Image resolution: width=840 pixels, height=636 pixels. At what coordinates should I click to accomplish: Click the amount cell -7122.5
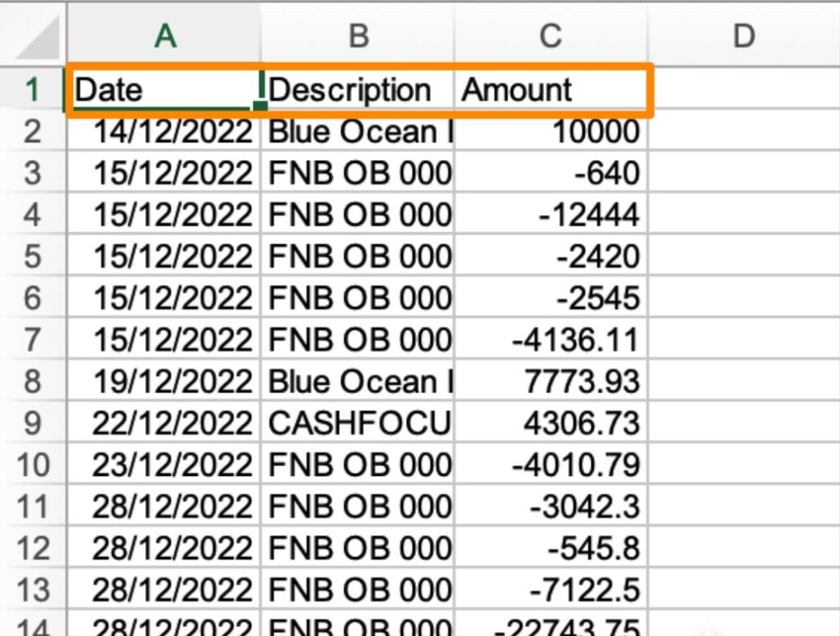pos(550,590)
